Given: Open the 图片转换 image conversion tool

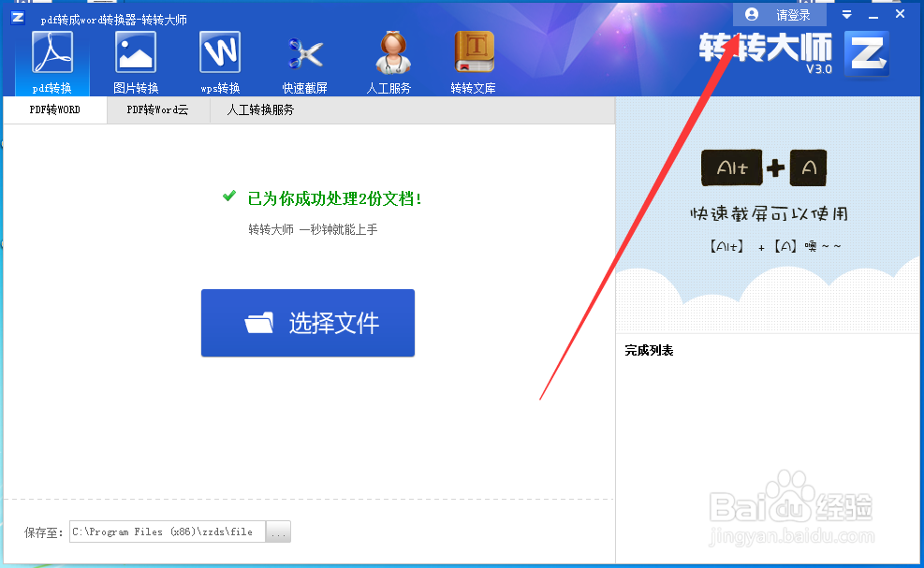Looking at the screenshot, I should [x=136, y=63].
